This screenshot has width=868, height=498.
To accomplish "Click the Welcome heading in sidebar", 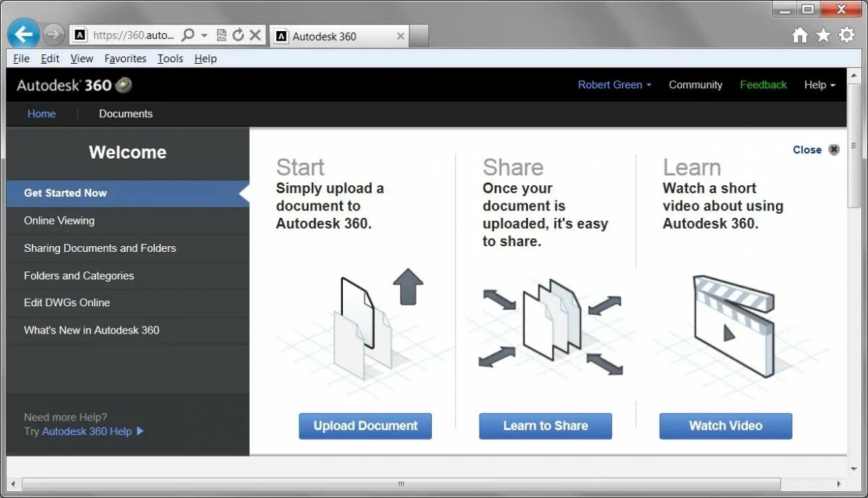I will (127, 152).
